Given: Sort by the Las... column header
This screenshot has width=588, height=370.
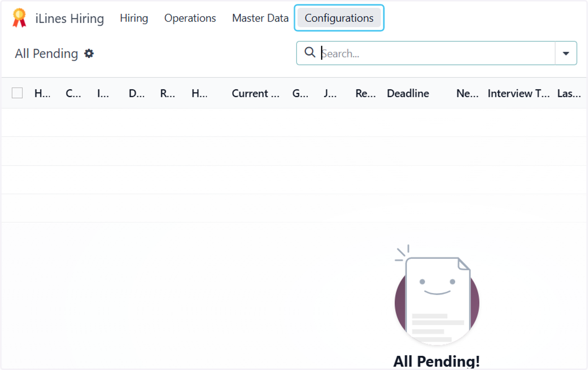Looking at the screenshot, I should pyautogui.click(x=569, y=93).
